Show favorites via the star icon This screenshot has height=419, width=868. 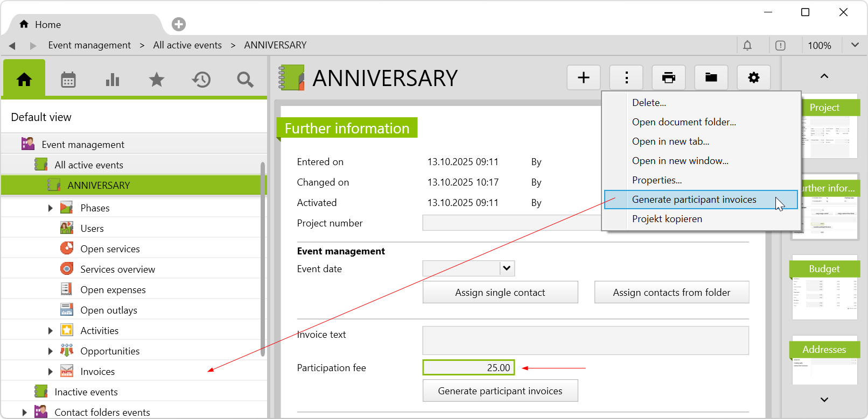pos(157,80)
